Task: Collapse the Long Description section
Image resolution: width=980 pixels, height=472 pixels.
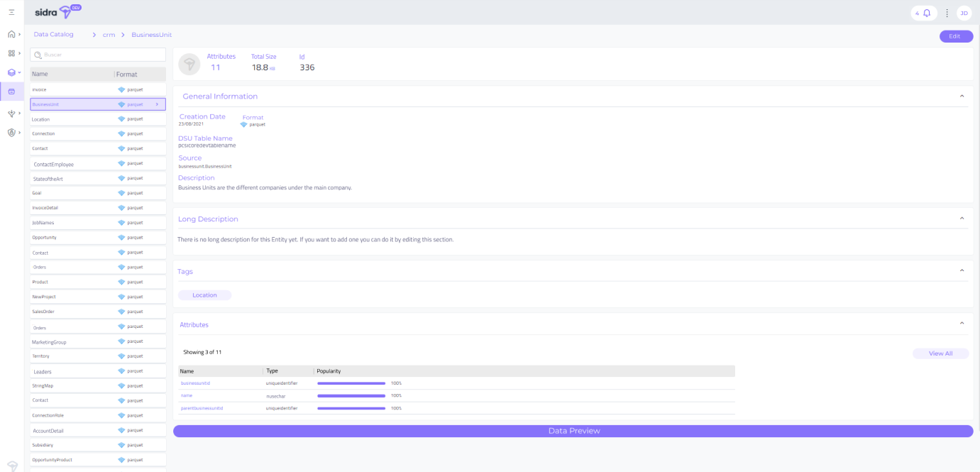Action: (962, 219)
